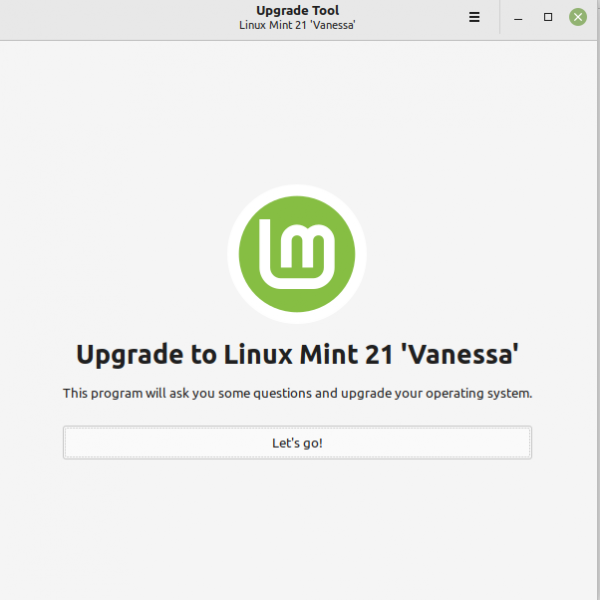
Task: Click the program description sentence below the heading
Action: [x=297, y=393]
